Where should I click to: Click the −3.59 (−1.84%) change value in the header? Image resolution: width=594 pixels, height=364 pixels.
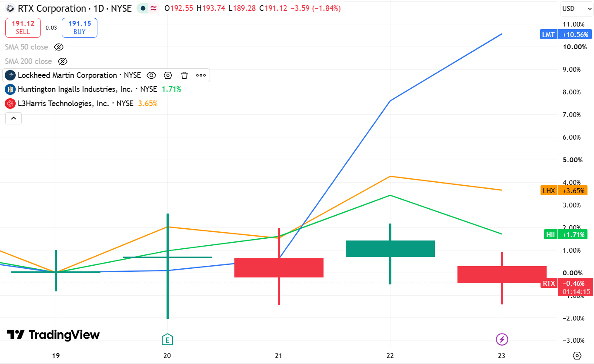tap(315, 8)
